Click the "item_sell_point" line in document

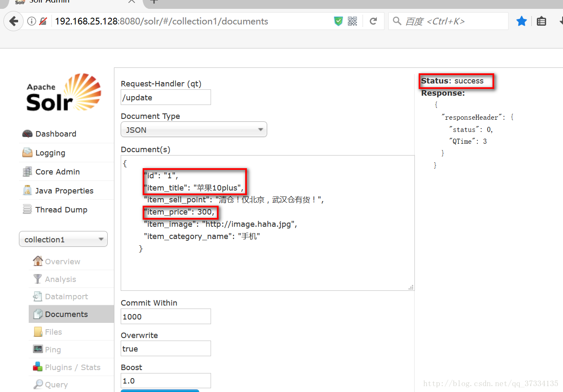[x=234, y=200]
